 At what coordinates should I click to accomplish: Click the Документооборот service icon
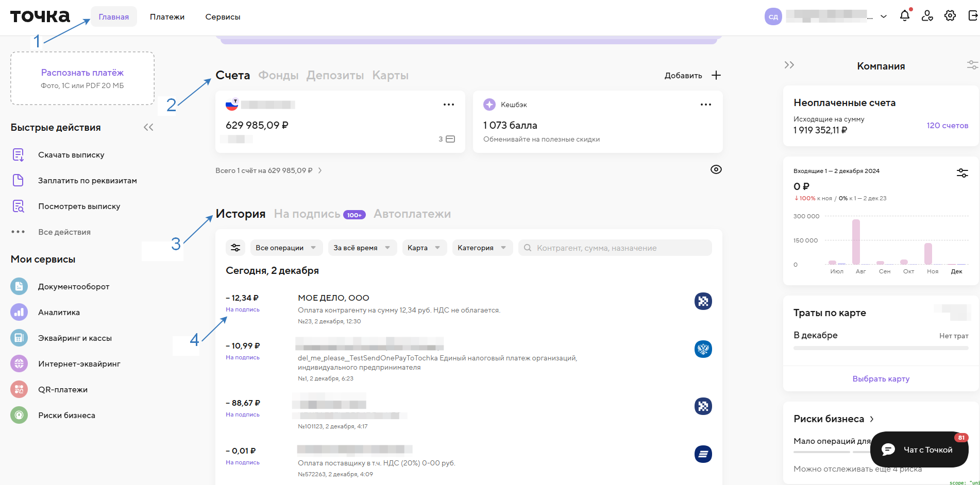pos(19,286)
